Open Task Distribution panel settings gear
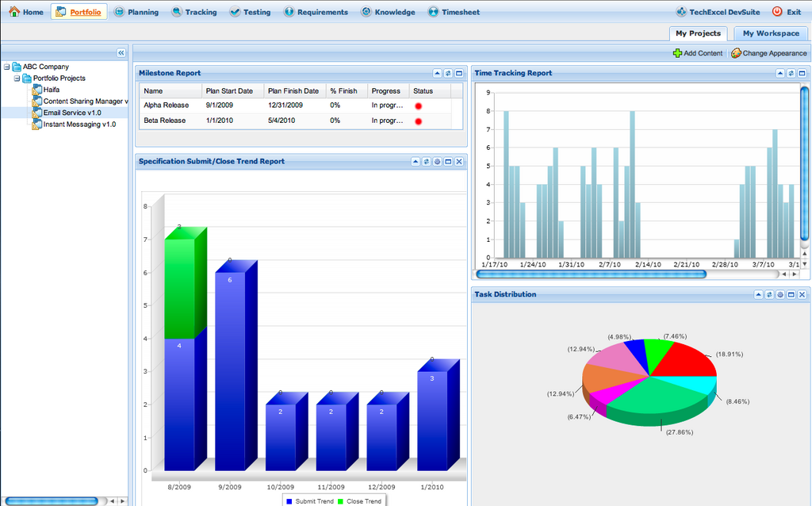Viewport: 812px width, 506px height. (x=780, y=295)
